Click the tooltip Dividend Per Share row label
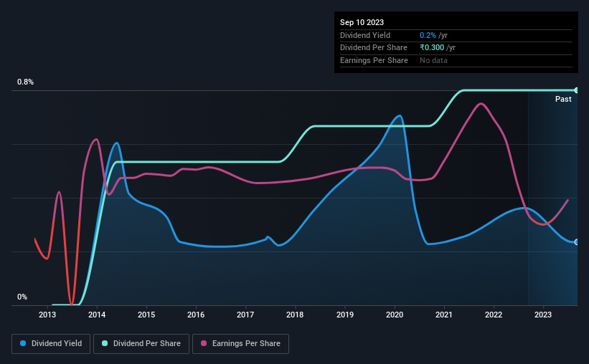 tap(374, 48)
